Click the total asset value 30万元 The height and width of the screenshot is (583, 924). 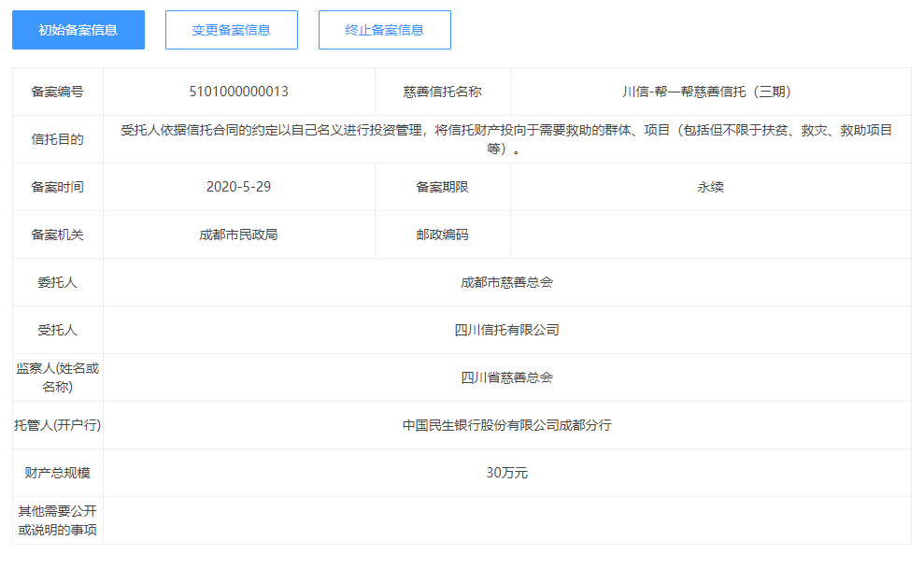click(506, 473)
